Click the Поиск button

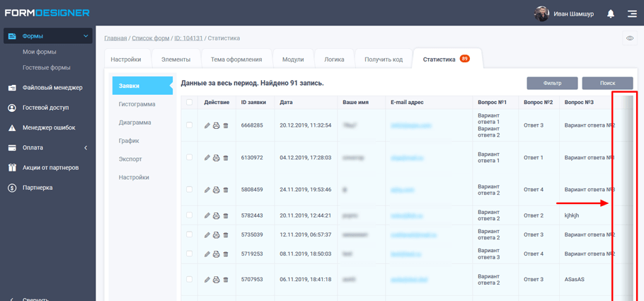click(x=607, y=83)
